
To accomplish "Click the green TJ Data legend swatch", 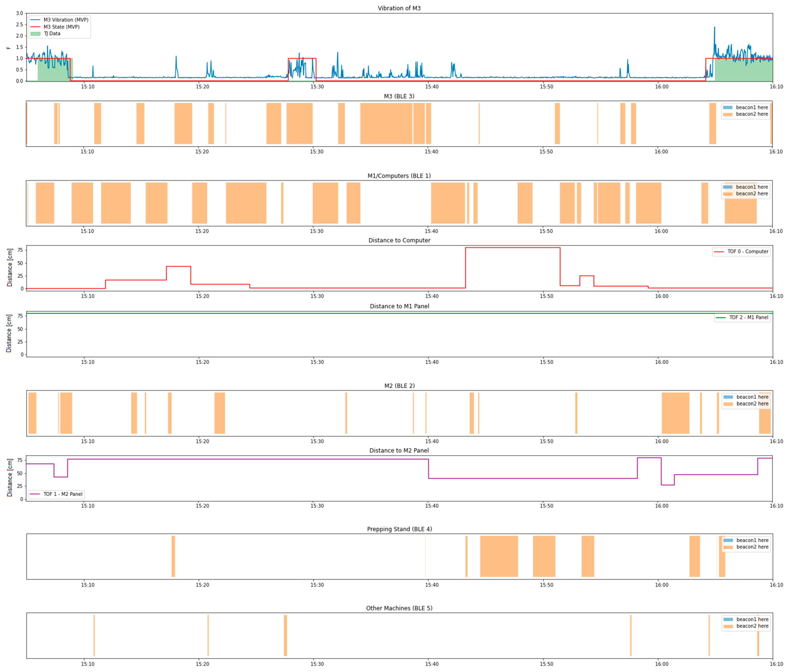I will point(35,34).
